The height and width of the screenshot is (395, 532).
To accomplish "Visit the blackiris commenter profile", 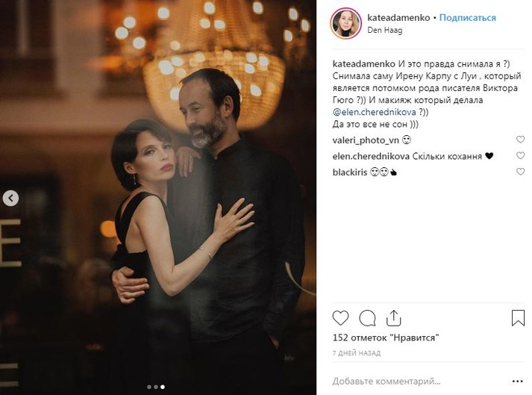I will pos(350,172).
